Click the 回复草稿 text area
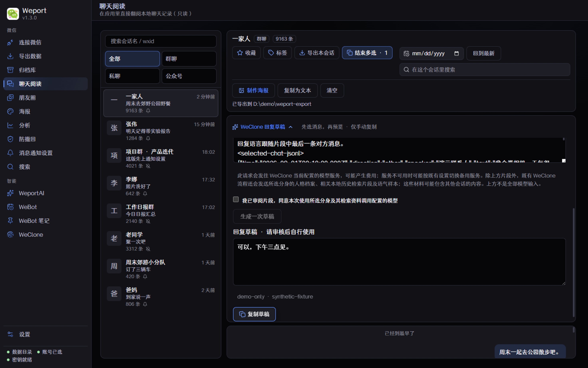Screen dimensions: 588x368 coord(399,262)
